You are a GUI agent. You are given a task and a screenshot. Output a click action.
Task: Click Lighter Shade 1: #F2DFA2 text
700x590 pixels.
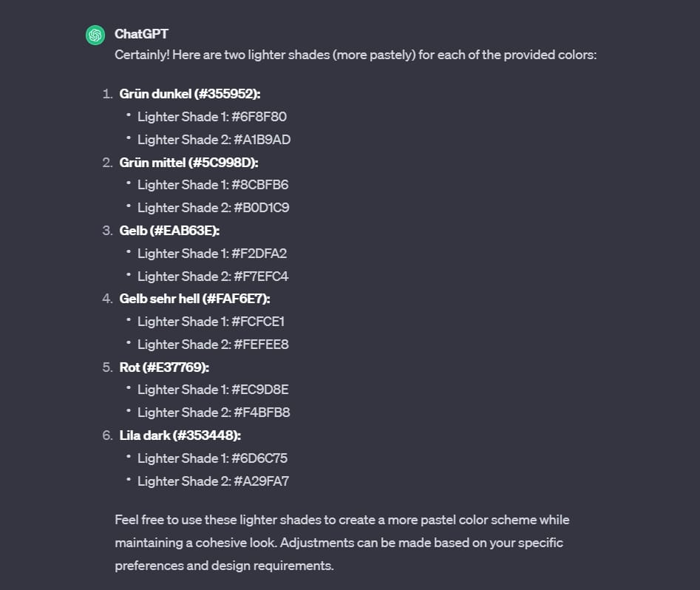click(x=211, y=254)
